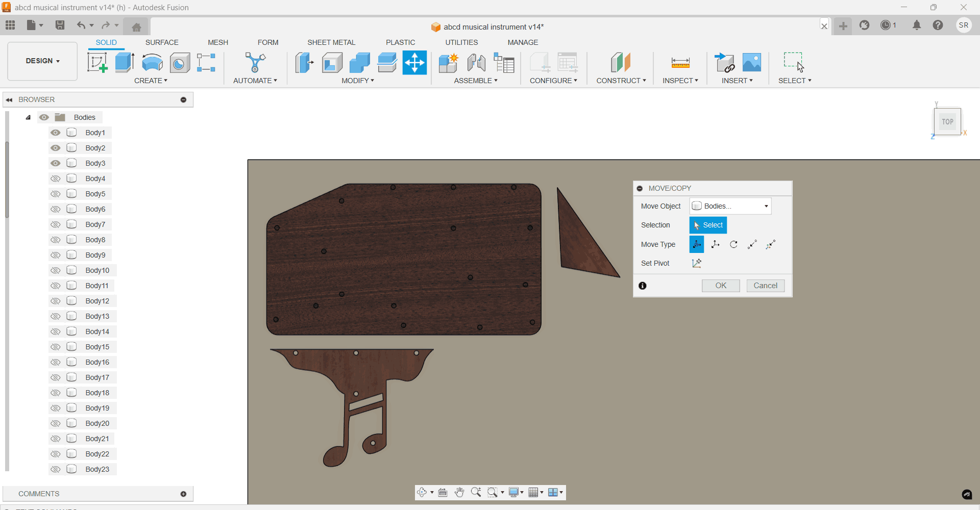Click the Automate fork icon

(x=255, y=63)
